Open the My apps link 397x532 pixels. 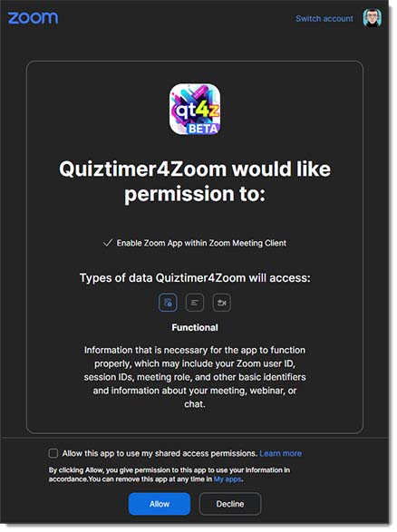point(228,479)
